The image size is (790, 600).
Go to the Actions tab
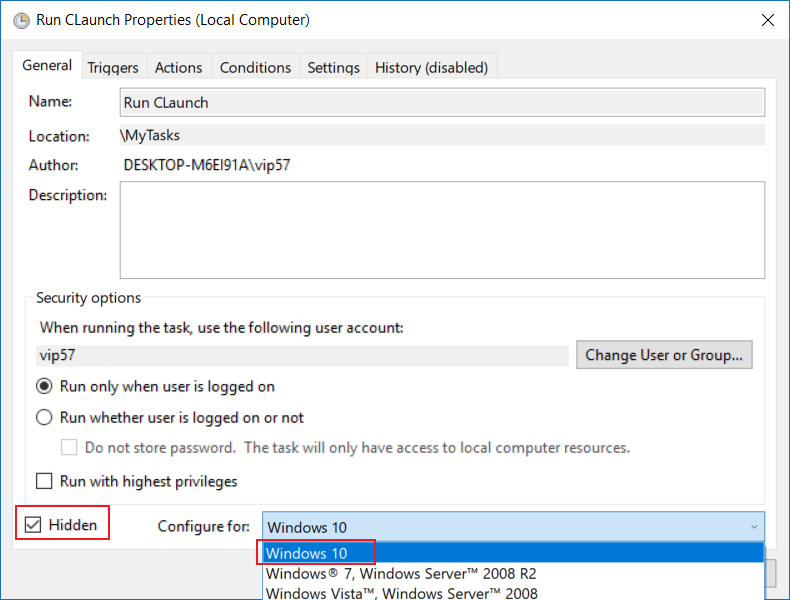click(x=178, y=67)
